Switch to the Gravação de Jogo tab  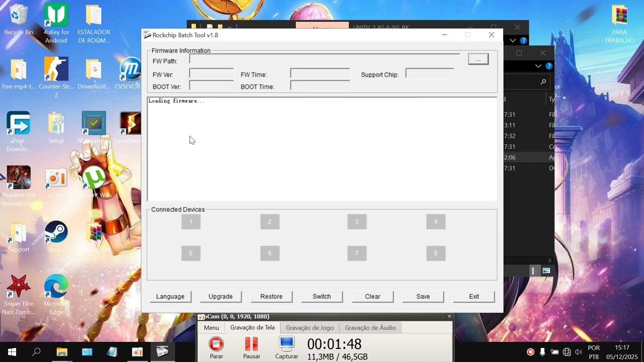pyautogui.click(x=310, y=328)
